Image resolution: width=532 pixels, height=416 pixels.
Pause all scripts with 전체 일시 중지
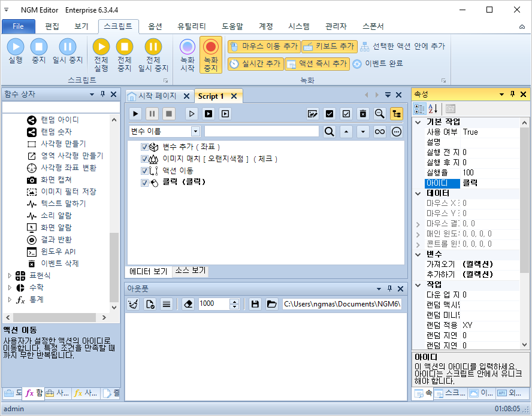coord(153,55)
